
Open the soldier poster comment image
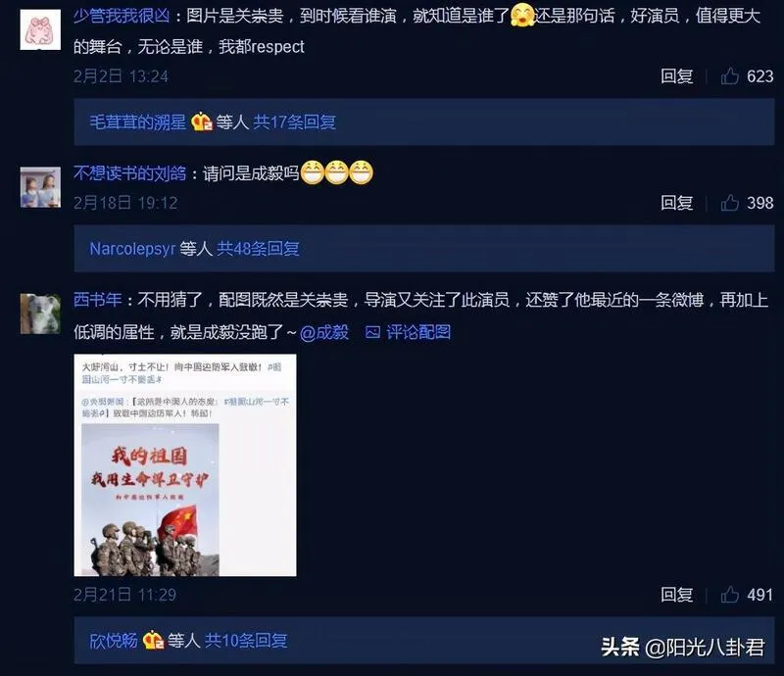(x=185, y=465)
